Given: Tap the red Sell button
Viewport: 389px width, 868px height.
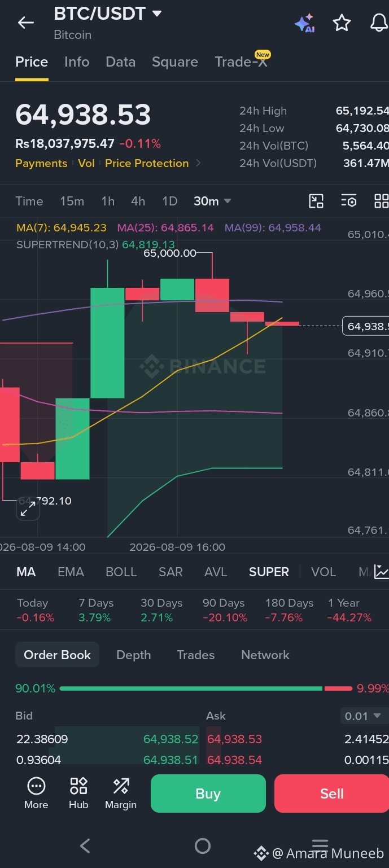Looking at the screenshot, I should [x=331, y=794].
